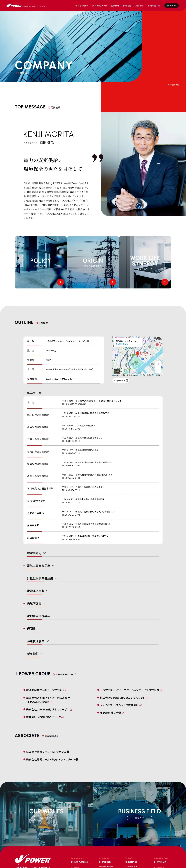Open the 私たちの願い header menu item
This screenshot has height=868, width=186.
81,6
